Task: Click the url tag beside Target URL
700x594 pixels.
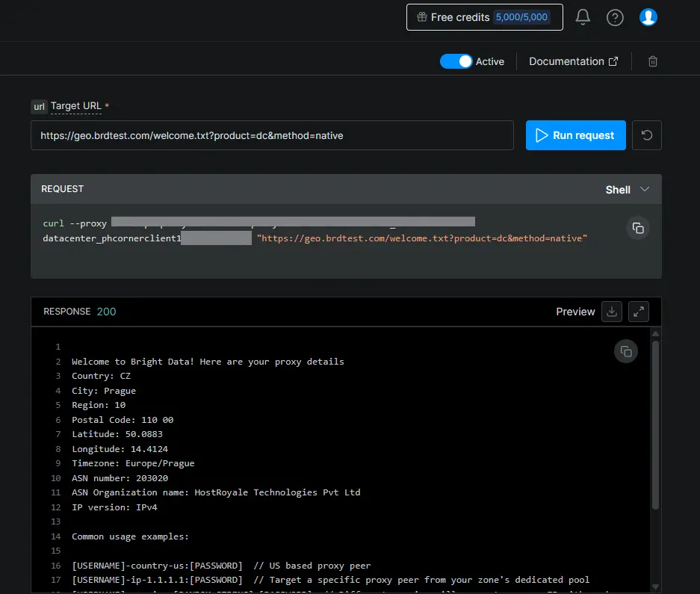Action: click(40, 106)
